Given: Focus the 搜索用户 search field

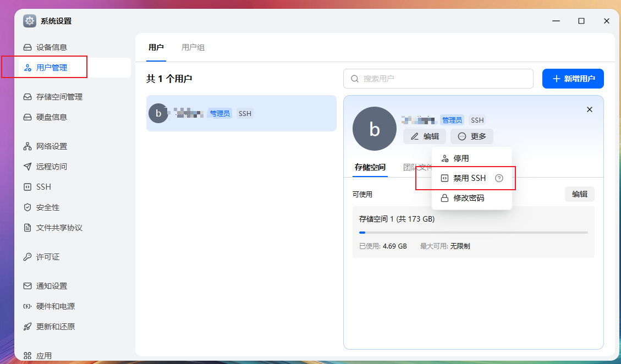Looking at the screenshot, I should click(x=438, y=79).
